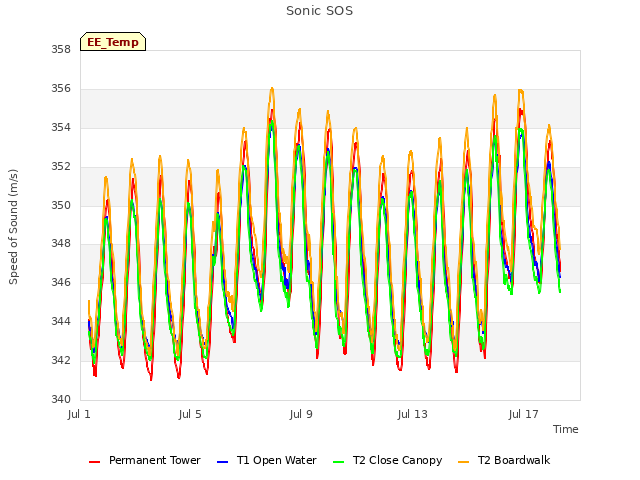This screenshot has width=640, height=480.
Task: Click the Time axis label
Action: 566,429
